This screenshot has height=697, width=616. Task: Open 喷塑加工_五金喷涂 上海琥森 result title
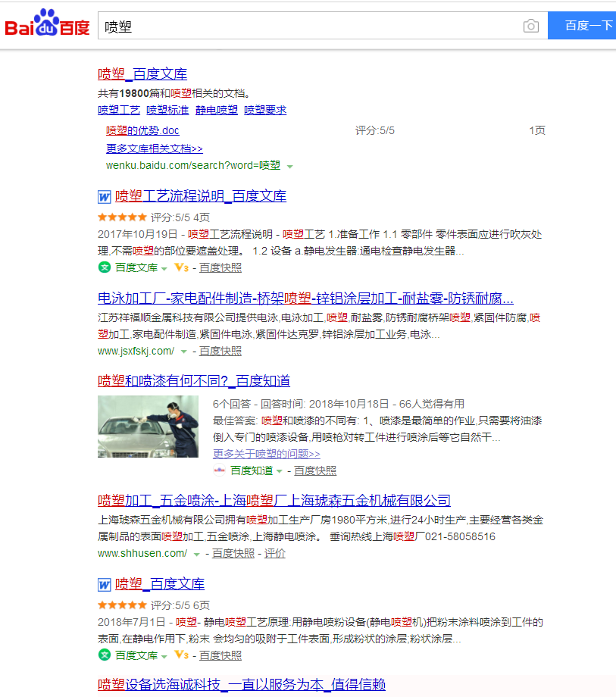pyautogui.click(x=274, y=501)
